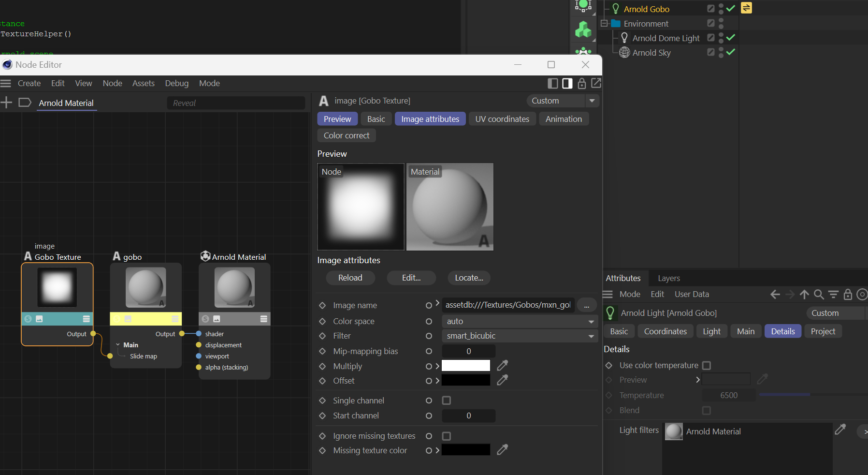Click the Attributes manager target circle icon
868x475 pixels.
coord(862,294)
